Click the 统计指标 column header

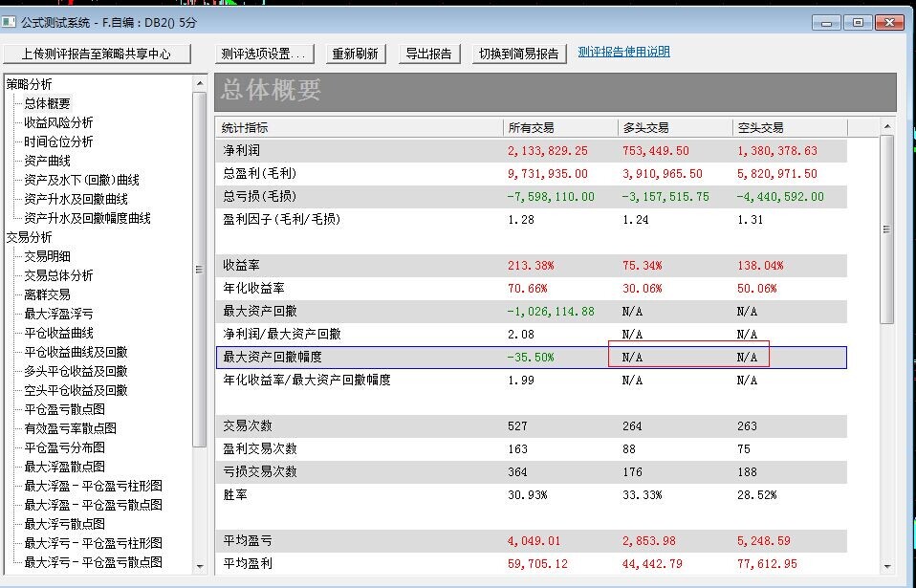pyautogui.click(x=359, y=127)
